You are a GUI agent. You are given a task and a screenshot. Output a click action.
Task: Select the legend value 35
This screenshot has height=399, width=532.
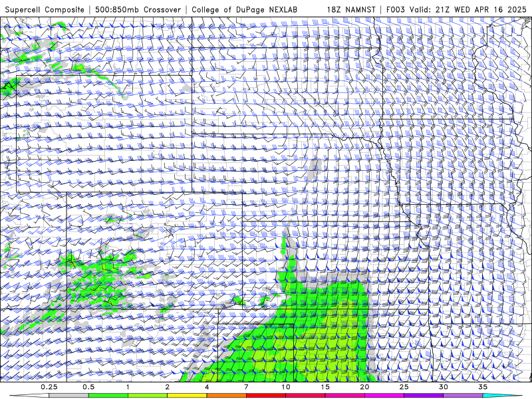pos(483,387)
